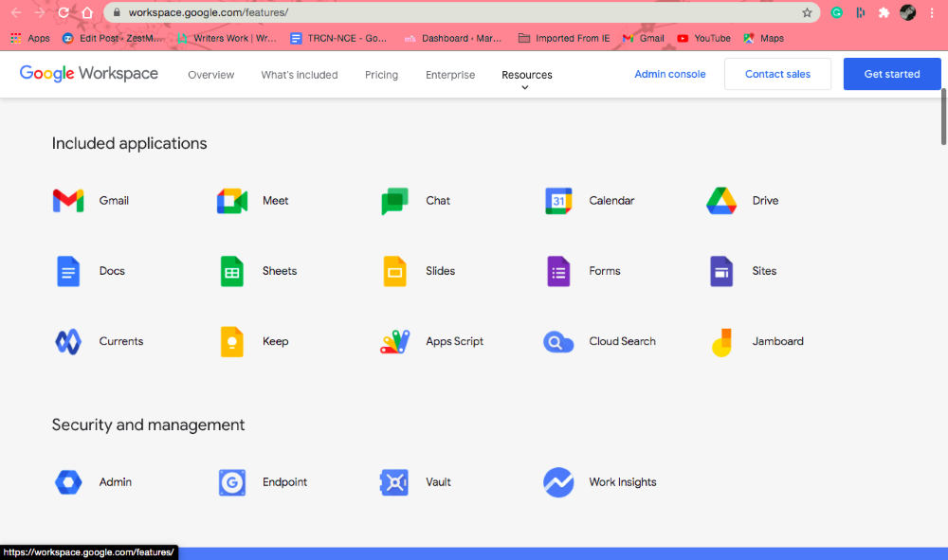Click the Contact sales button
Screen dimensions: 948x560
coord(777,74)
